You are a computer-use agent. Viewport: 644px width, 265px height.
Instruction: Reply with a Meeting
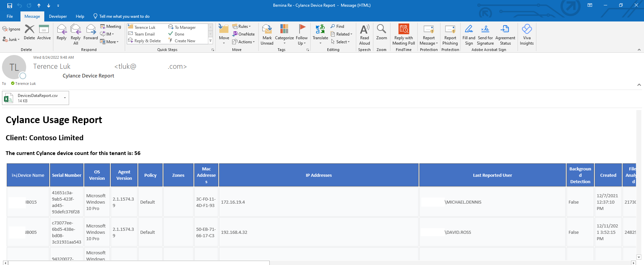(x=111, y=26)
